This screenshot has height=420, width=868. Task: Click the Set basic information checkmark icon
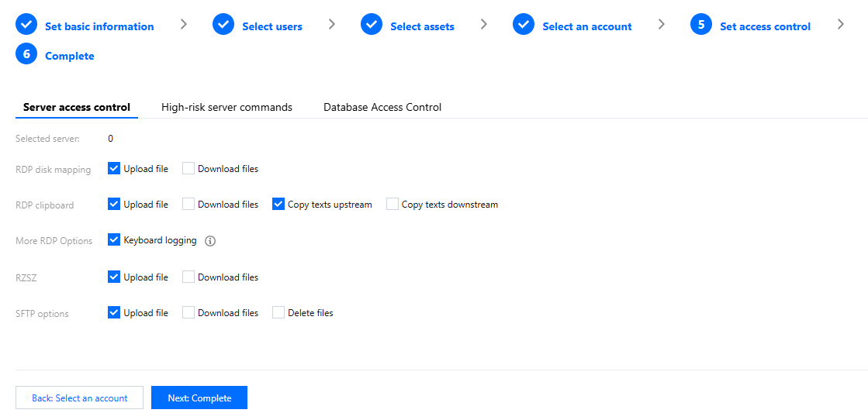tap(26, 26)
